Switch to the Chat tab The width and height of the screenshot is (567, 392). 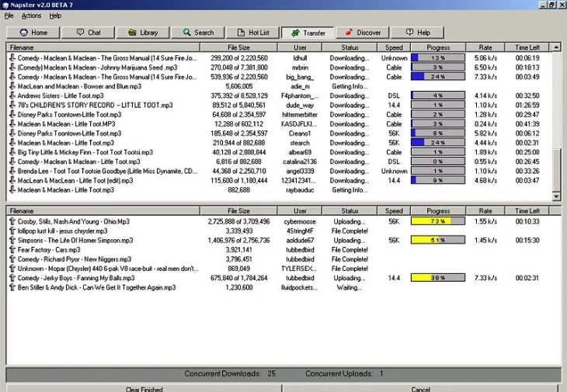pos(89,33)
